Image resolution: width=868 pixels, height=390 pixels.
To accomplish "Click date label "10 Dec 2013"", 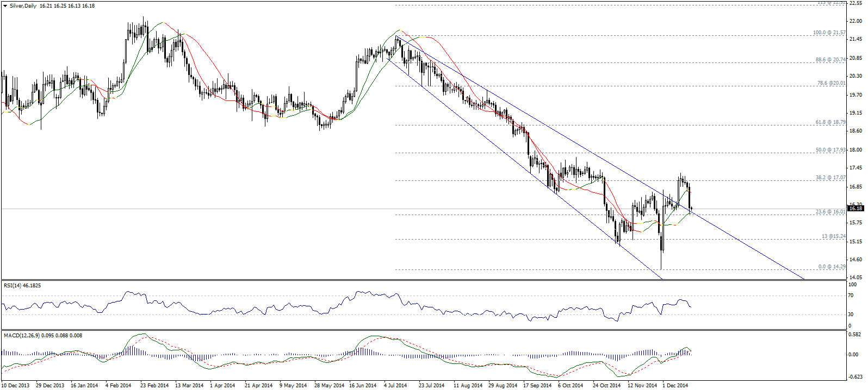I will coord(15,386).
